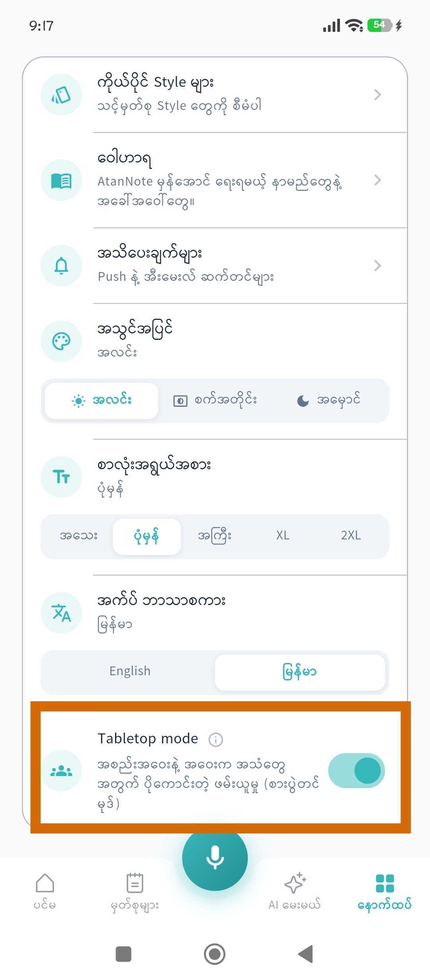
Task: Tap the Tabletop mode info icon
Action: [x=216, y=740]
